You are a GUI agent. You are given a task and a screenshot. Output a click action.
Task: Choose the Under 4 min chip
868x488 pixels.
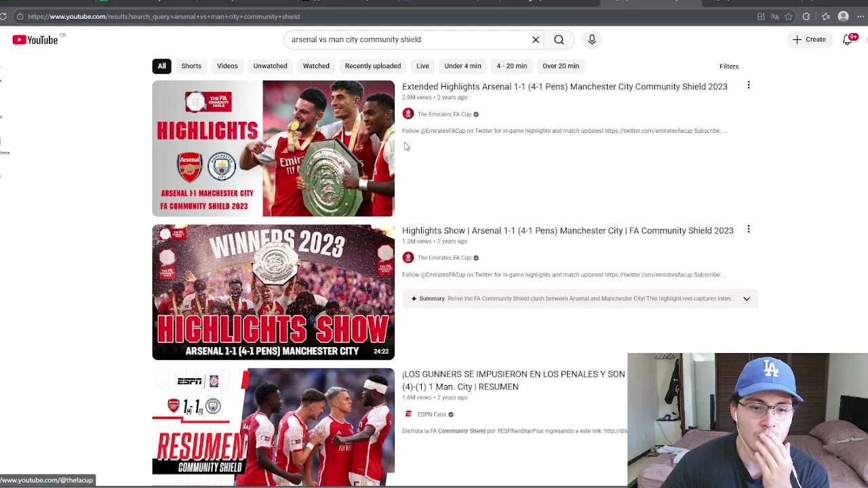[462, 66]
